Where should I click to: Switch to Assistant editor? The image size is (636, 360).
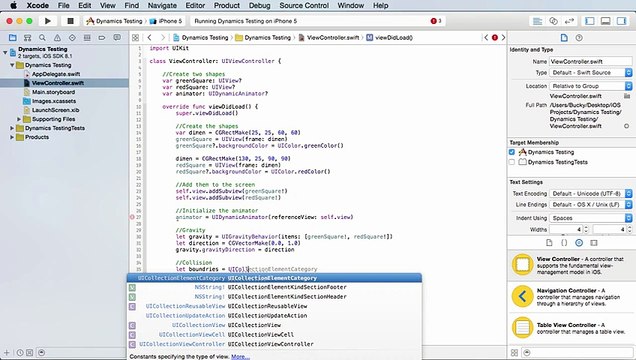point(553,21)
